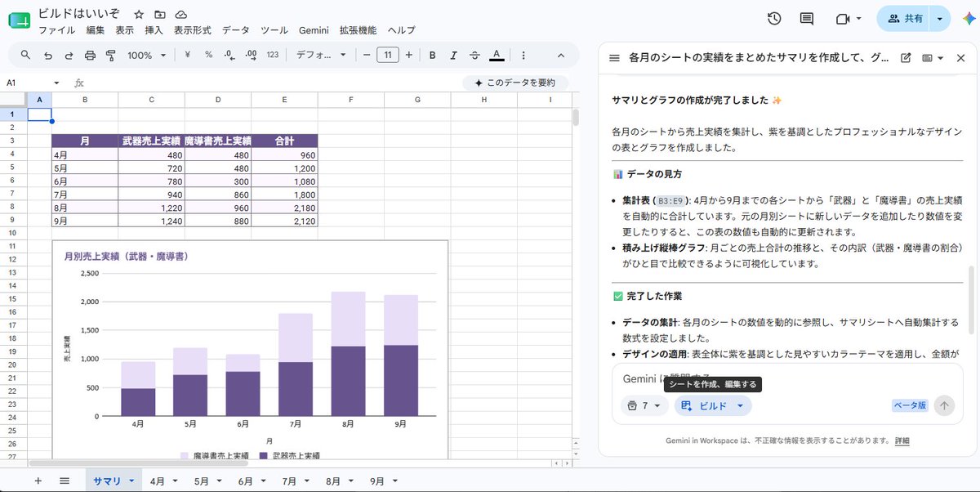Click the undo arrow
The height and width of the screenshot is (492, 980).
coord(47,55)
